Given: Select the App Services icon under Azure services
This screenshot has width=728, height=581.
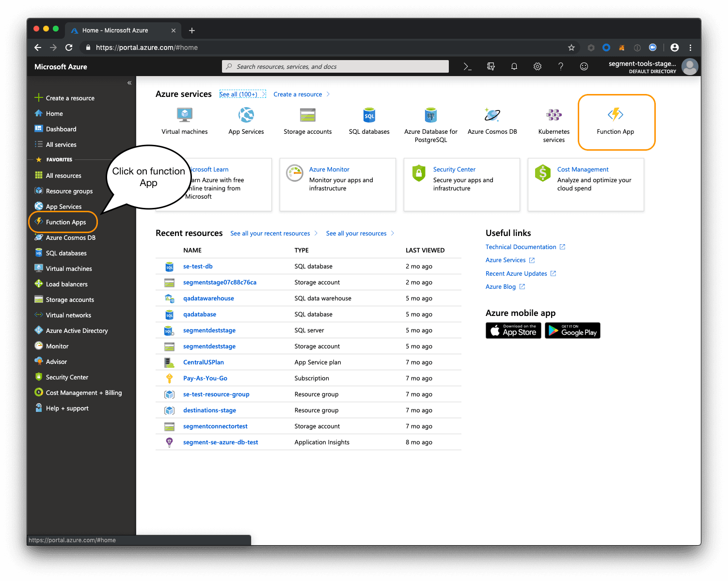Looking at the screenshot, I should (246, 115).
